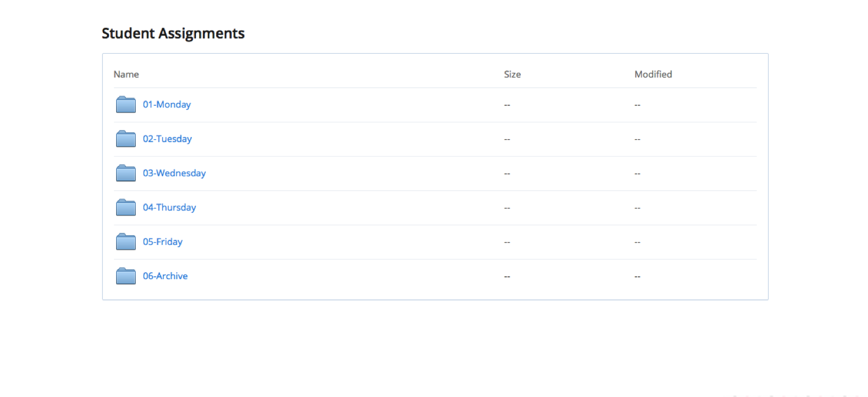868x397 pixels.
Task: Click the 02-Tuesday folder icon
Action: point(126,139)
